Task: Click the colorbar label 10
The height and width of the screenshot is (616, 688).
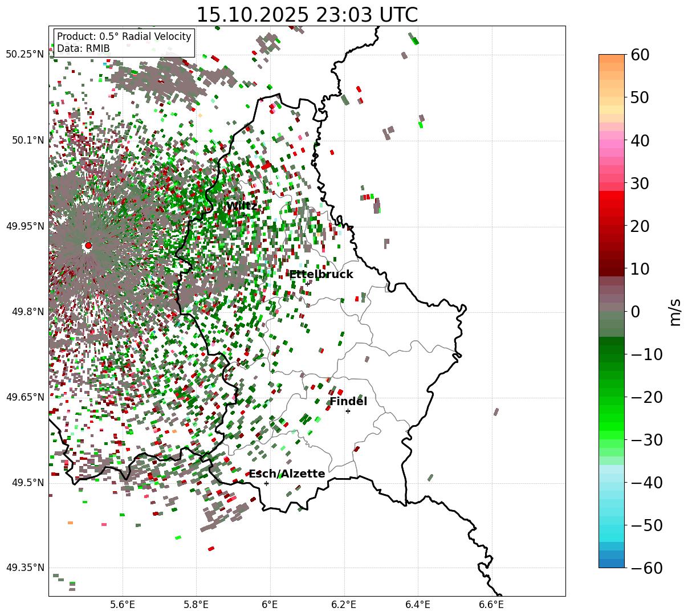Action: coord(639,268)
